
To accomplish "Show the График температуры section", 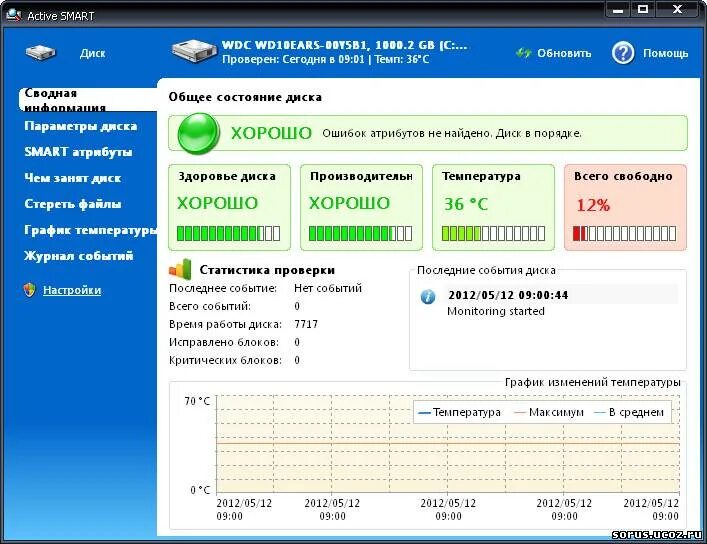I will pyautogui.click(x=90, y=230).
